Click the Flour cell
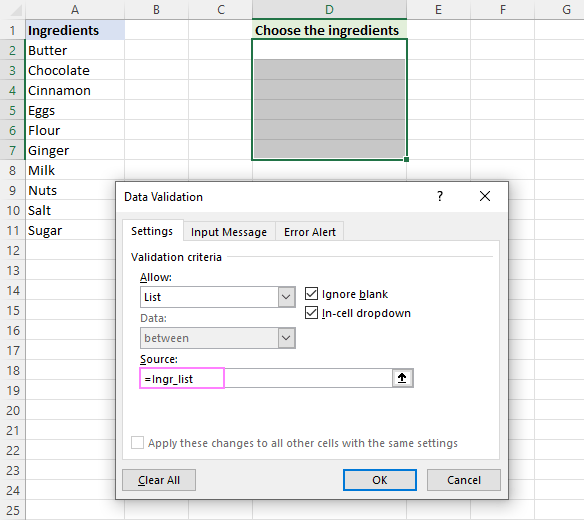The image size is (584, 520). coord(75,130)
